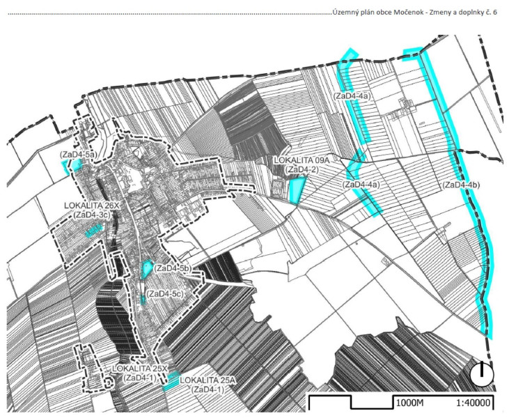The image size is (532, 418).
Task: Click the cyan area beside the (ZaD4-5b) label
Action: [147, 268]
